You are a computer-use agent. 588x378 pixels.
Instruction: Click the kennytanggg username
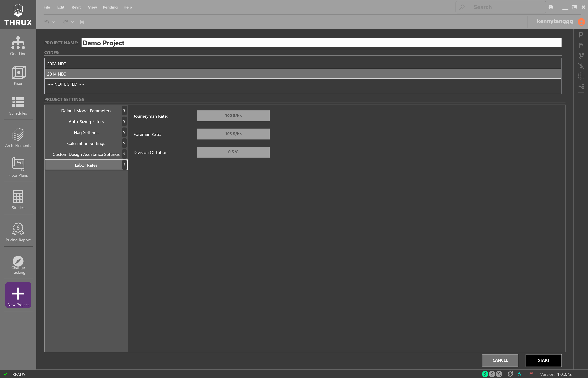click(555, 21)
